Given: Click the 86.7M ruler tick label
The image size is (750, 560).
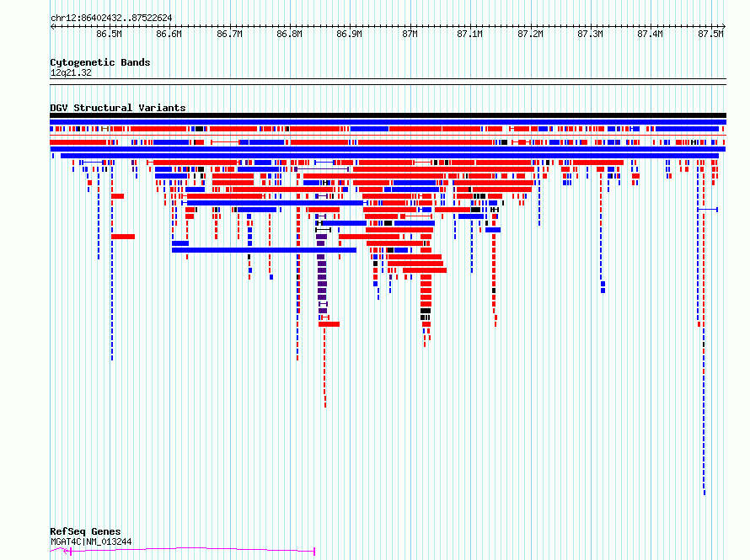Looking at the screenshot, I should [229, 34].
